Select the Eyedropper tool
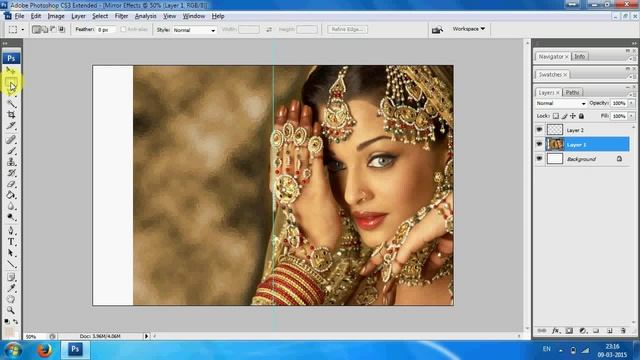Image resolution: width=640 pixels, height=360 pixels. (11, 289)
